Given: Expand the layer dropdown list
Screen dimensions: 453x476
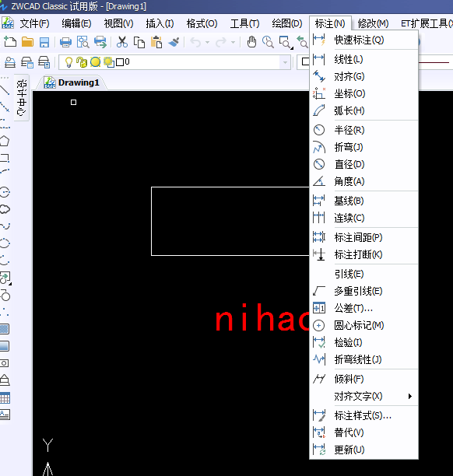Looking at the screenshot, I should 285,62.
